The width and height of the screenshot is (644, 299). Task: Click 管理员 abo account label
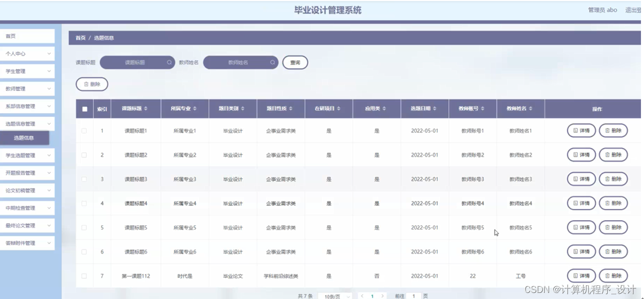click(603, 10)
